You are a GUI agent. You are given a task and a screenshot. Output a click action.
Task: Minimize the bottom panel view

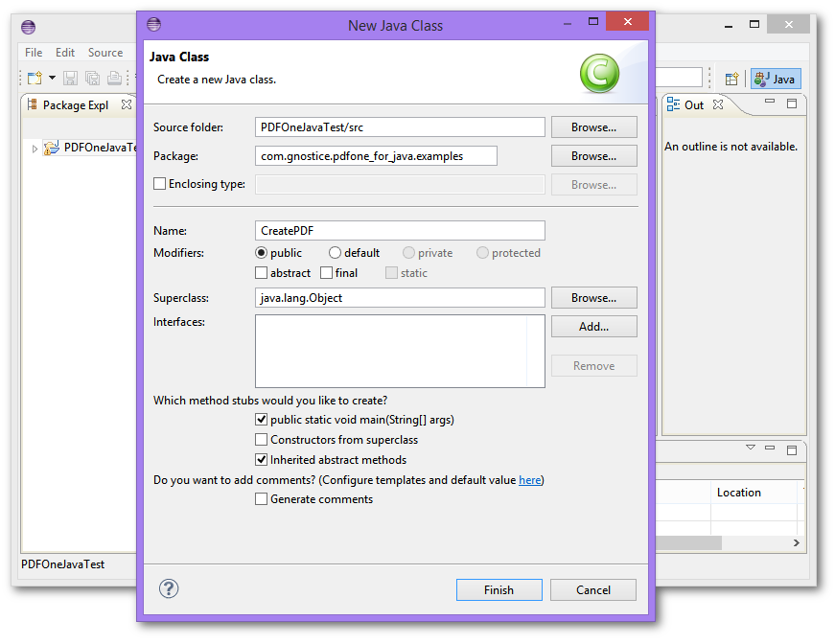pyautogui.click(x=770, y=448)
